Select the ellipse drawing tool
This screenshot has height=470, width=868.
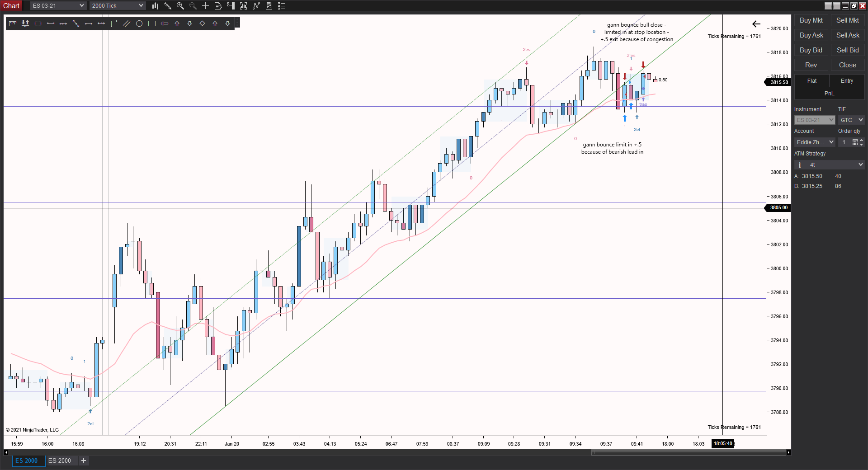(x=139, y=23)
